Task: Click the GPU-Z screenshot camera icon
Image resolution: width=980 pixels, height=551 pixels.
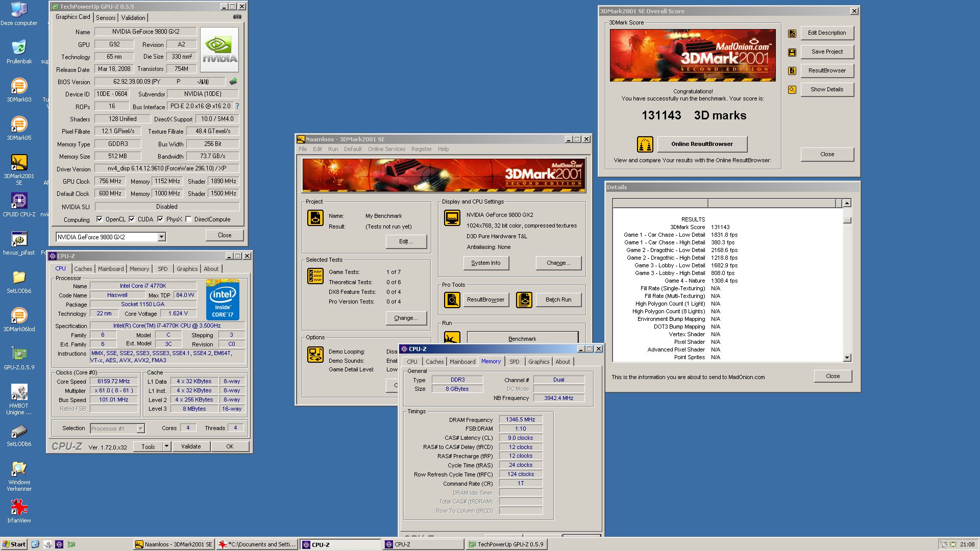Action: pyautogui.click(x=237, y=17)
